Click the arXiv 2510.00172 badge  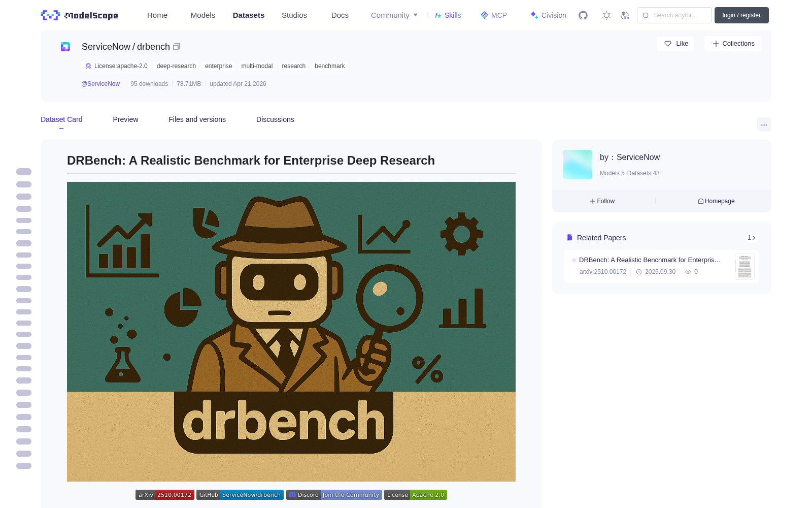pos(165,495)
